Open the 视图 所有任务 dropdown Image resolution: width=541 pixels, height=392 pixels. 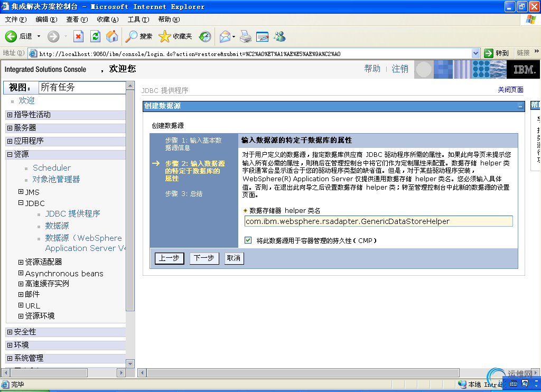tap(82, 87)
